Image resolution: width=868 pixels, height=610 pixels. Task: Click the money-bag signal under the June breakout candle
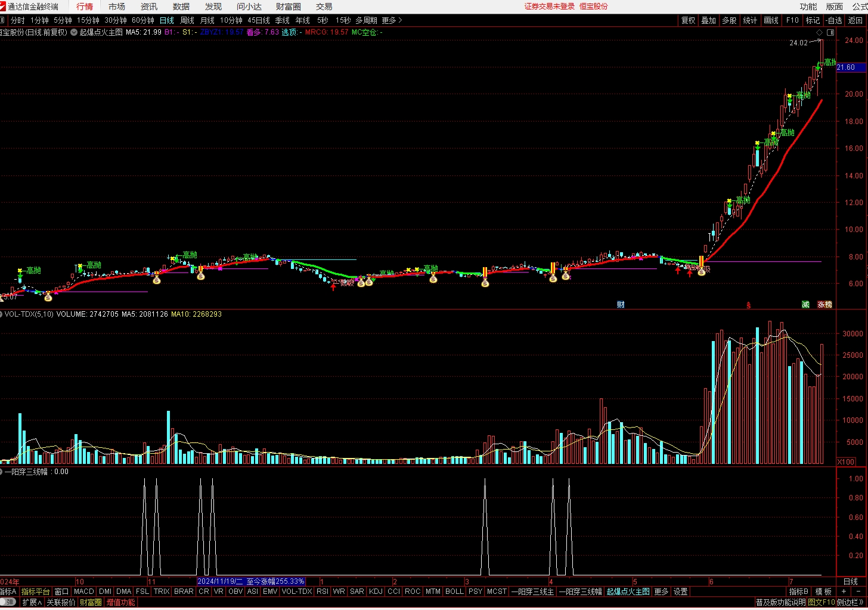(x=702, y=272)
